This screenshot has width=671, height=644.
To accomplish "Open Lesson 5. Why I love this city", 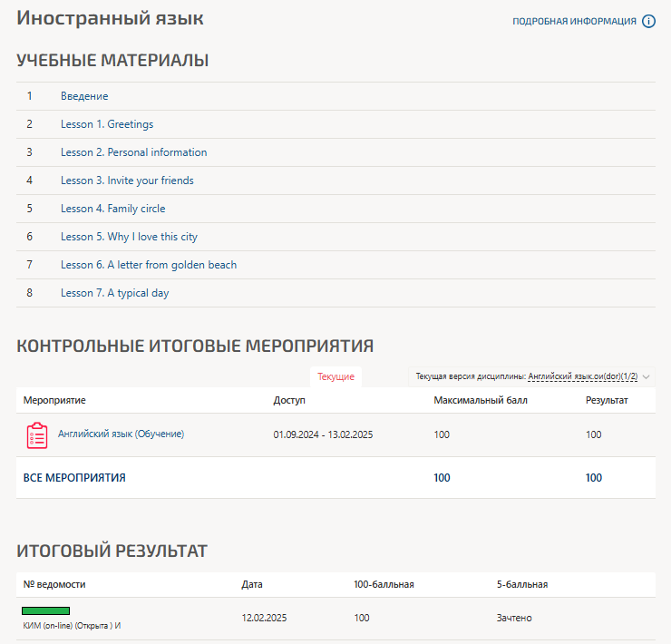I will [129, 237].
